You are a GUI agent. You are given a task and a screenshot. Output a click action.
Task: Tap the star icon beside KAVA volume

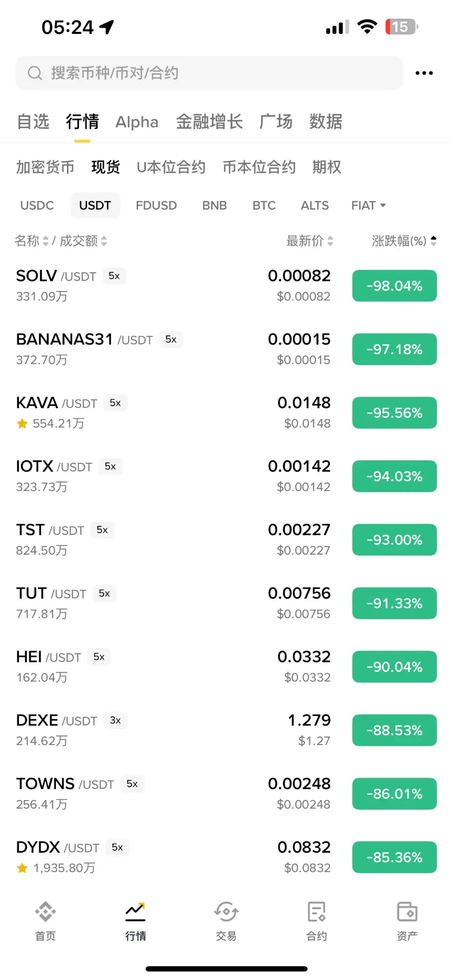22,423
